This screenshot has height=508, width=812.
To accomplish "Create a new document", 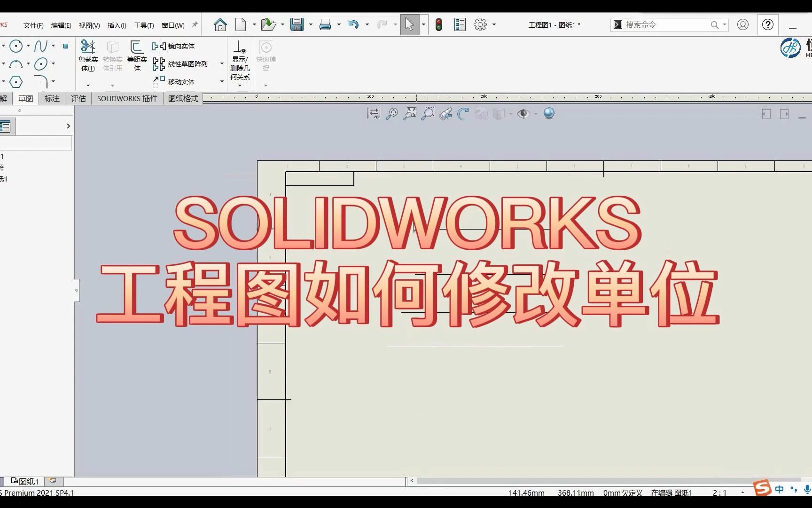I will [x=241, y=24].
